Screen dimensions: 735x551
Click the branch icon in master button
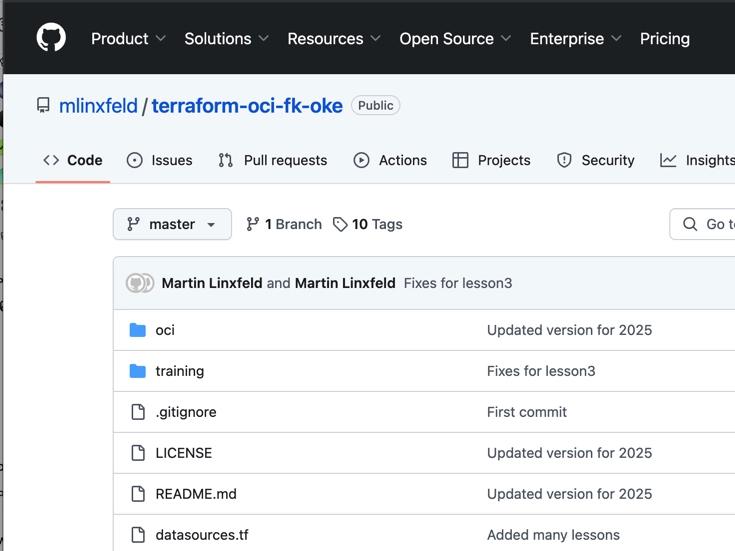133,224
